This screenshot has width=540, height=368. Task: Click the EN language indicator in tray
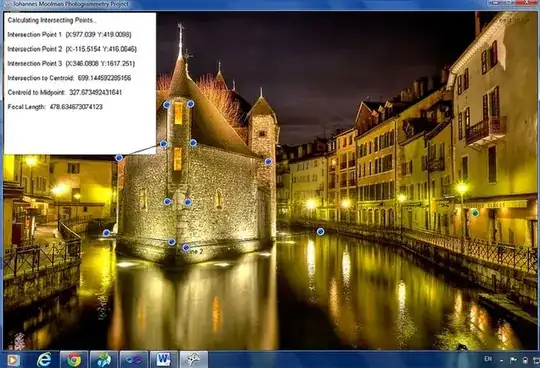coord(488,359)
